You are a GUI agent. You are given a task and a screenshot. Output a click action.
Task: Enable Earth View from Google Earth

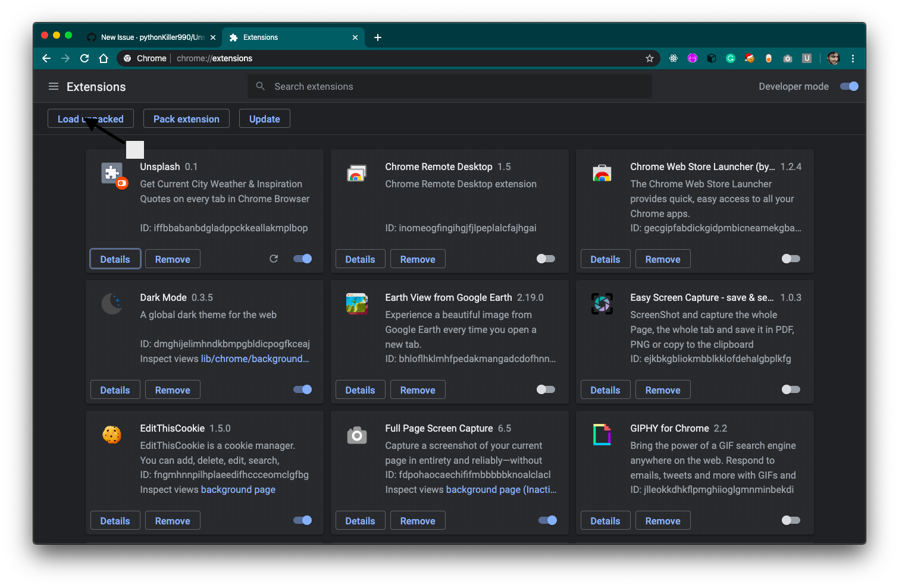click(x=546, y=389)
